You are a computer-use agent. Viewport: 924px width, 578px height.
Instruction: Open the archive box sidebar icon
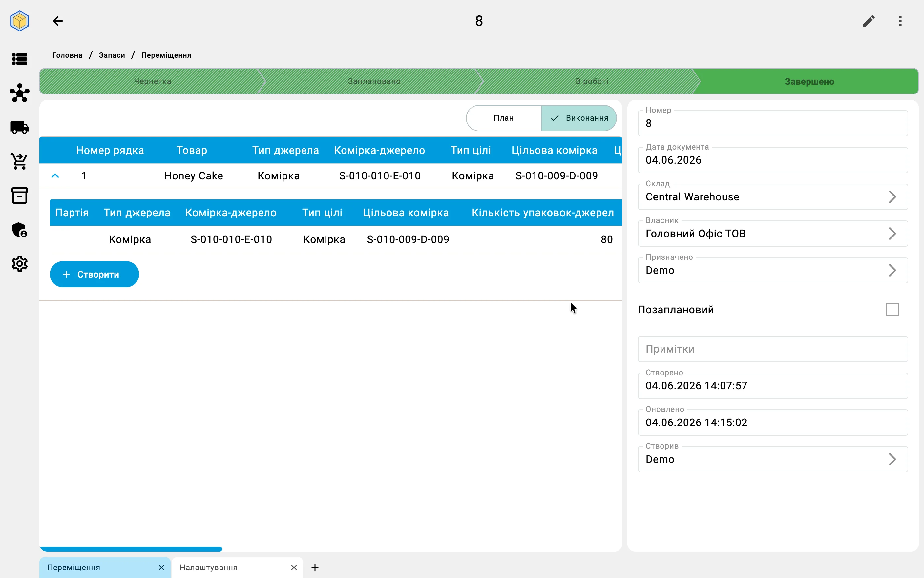click(19, 195)
